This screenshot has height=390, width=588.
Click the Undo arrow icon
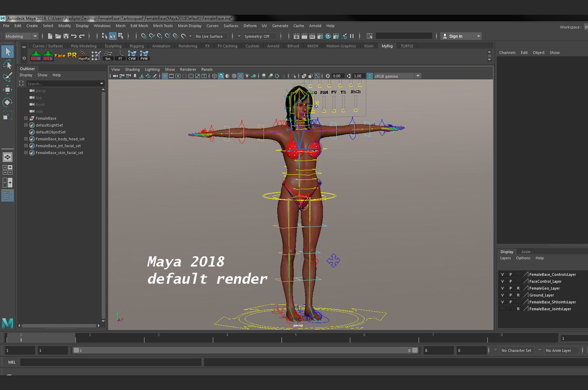pyautogui.click(x=74, y=36)
